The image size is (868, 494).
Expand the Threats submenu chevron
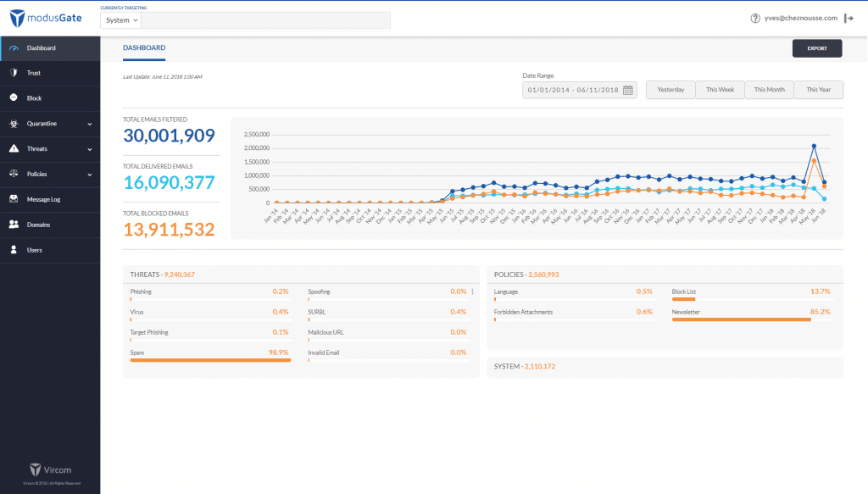tap(90, 149)
